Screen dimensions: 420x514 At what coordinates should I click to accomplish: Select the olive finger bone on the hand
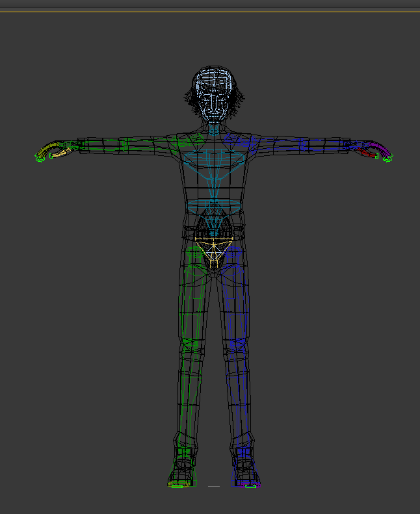click(48, 149)
